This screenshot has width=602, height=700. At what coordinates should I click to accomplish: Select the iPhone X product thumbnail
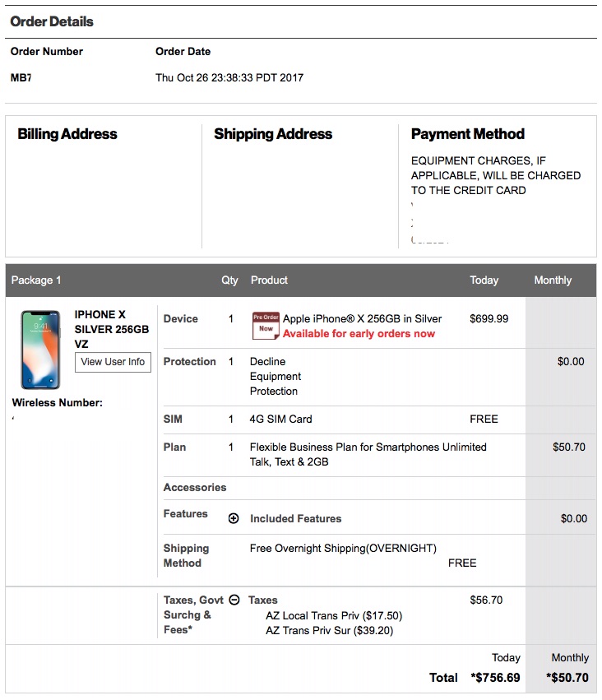tap(40, 350)
